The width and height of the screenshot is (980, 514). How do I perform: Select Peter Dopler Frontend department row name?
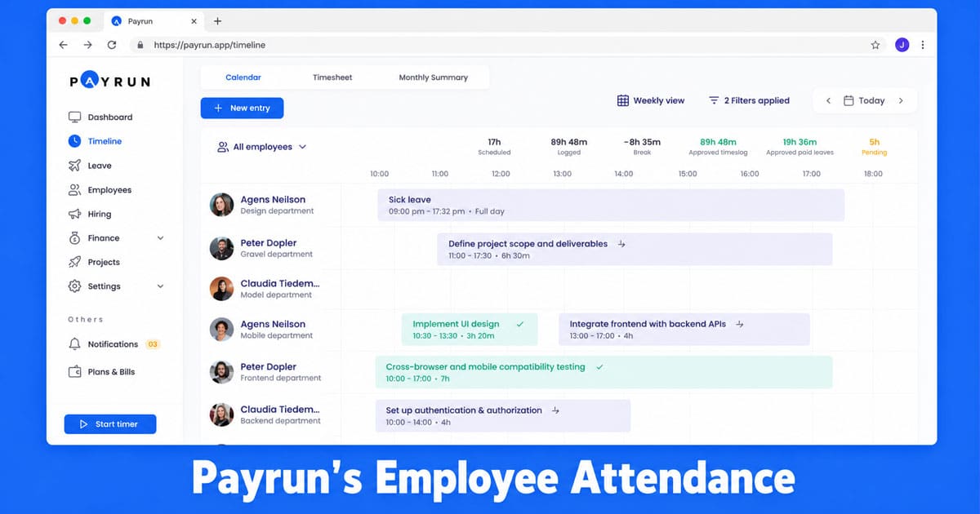269,367
